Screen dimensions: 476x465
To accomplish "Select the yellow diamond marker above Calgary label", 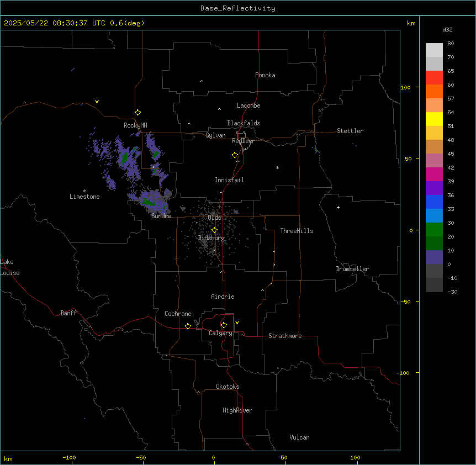I will 224,325.
